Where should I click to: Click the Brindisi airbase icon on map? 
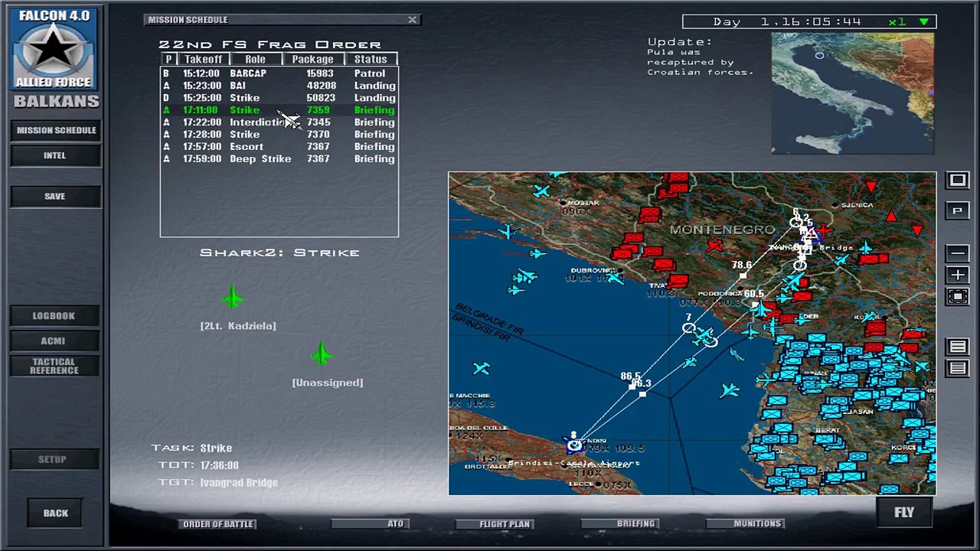click(574, 445)
